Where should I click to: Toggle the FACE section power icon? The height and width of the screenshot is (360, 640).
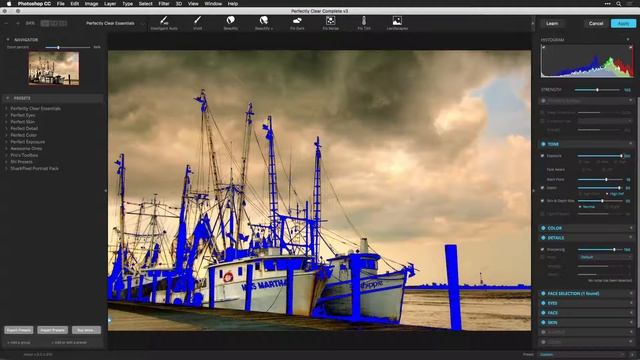(x=543, y=313)
